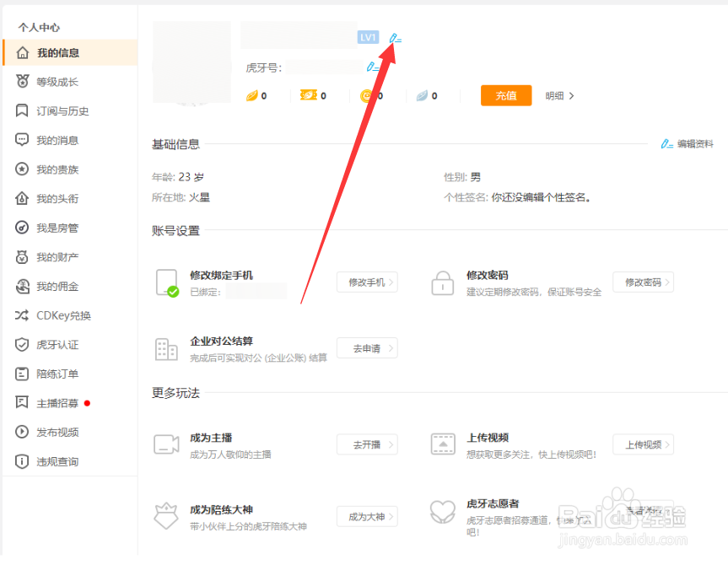Click the 个性签名 text 你还没编辑个性签名
728x565 pixels.
click(x=541, y=197)
